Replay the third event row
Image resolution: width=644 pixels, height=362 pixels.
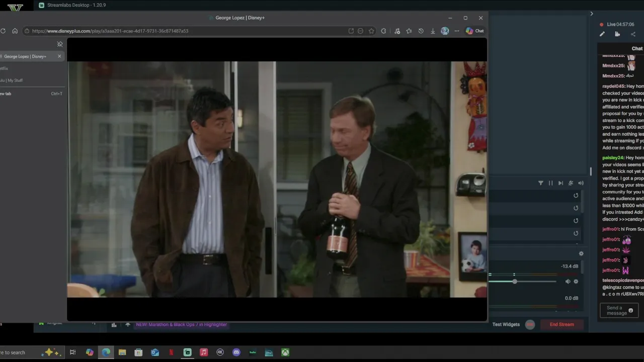tap(576, 221)
